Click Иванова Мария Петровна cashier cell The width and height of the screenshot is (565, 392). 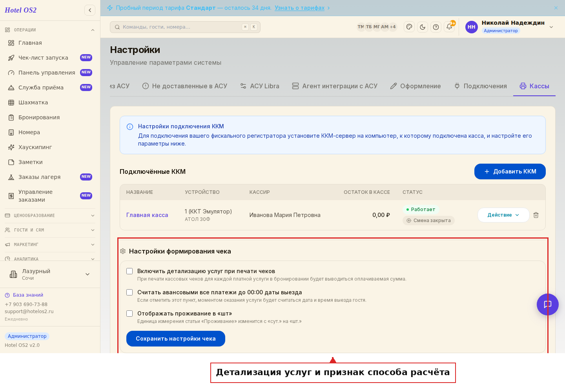click(x=285, y=215)
